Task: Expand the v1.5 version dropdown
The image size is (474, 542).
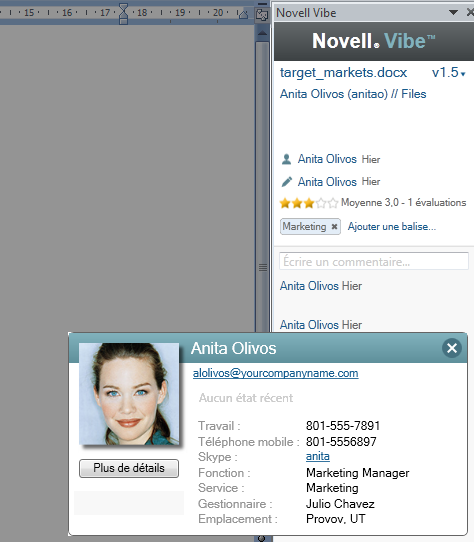Action: point(449,73)
